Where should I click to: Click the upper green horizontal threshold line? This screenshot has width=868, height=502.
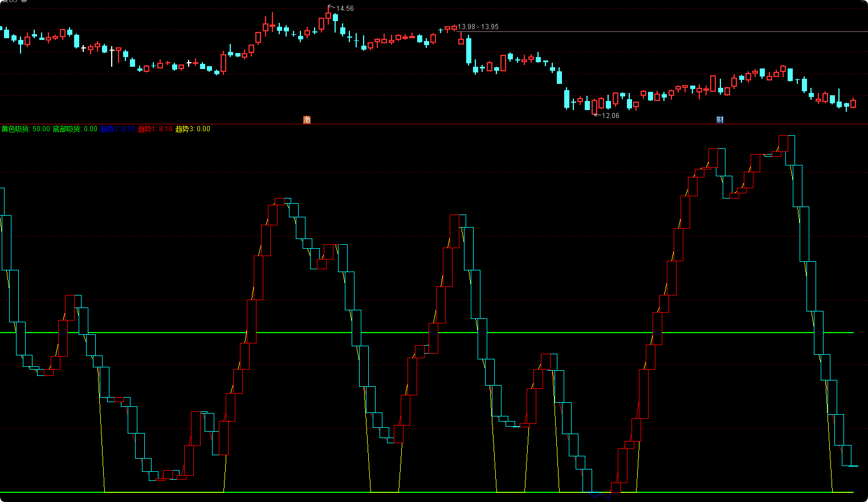click(427, 332)
